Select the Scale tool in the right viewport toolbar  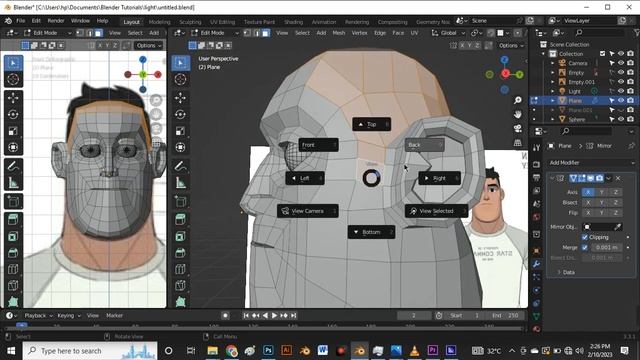(x=180, y=131)
